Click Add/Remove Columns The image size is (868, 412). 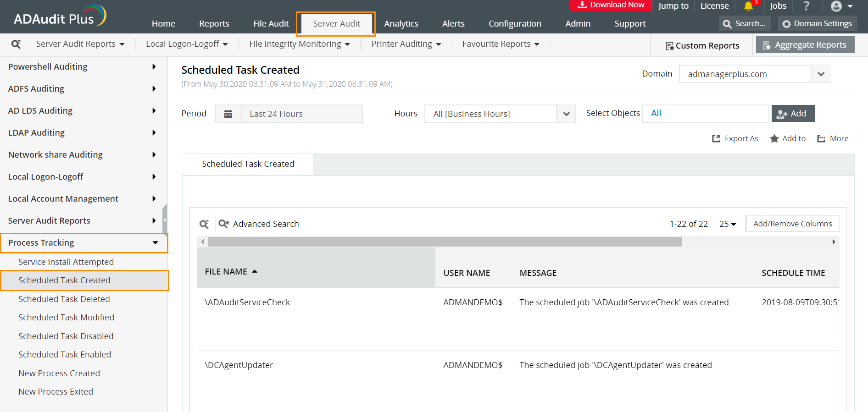[792, 224]
